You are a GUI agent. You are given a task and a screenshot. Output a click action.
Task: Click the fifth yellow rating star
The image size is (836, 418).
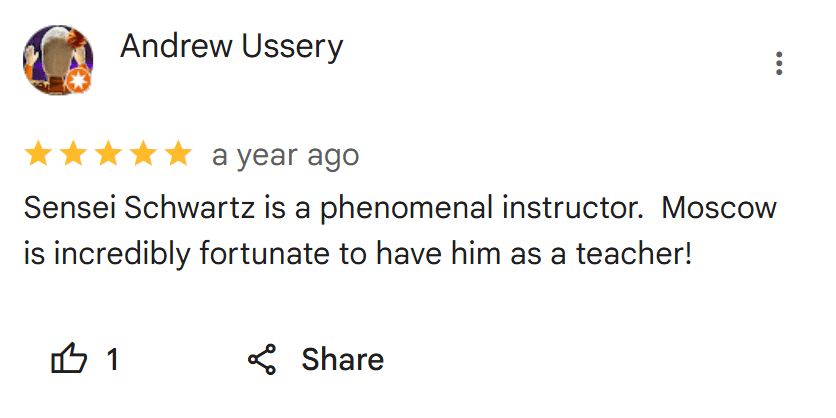click(178, 154)
